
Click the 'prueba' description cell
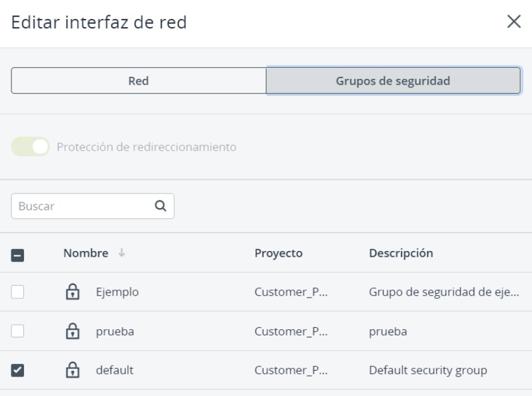388,331
